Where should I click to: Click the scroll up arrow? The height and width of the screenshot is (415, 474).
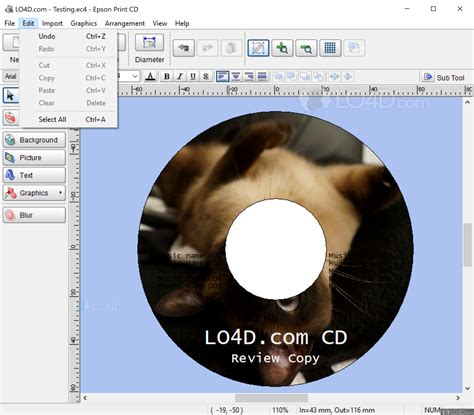click(468, 102)
